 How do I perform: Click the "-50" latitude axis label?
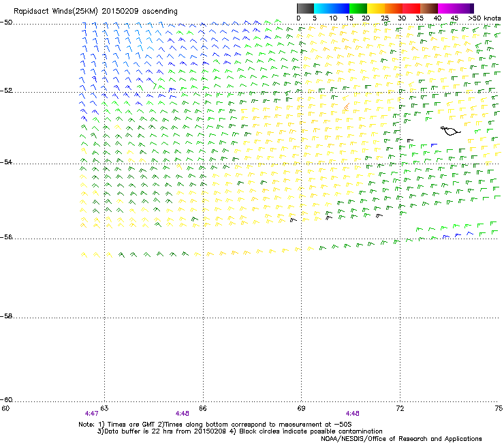pos(6,22)
